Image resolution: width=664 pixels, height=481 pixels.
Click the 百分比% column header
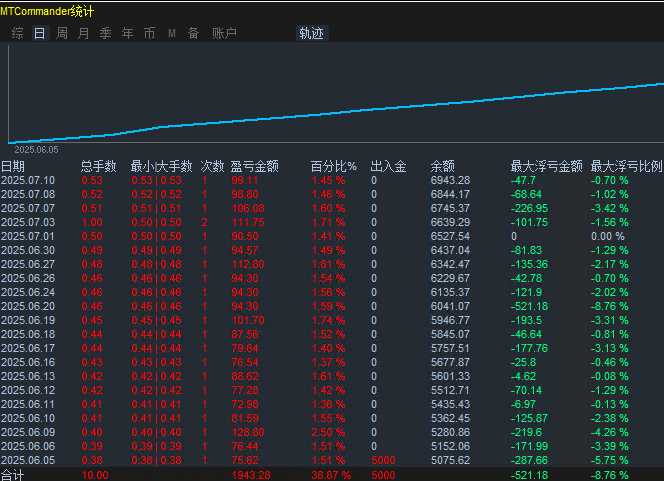[333, 166]
